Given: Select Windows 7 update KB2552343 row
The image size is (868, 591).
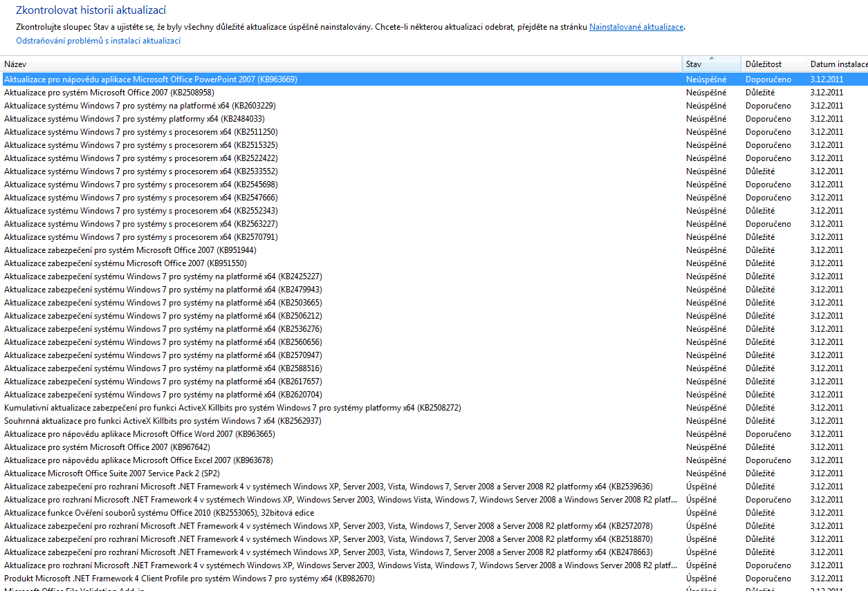Looking at the screenshot, I should 434,211.
